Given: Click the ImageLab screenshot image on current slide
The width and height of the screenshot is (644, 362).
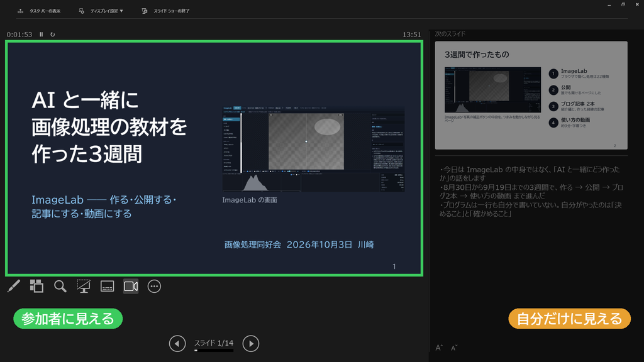Looking at the screenshot, I should 313,149.
